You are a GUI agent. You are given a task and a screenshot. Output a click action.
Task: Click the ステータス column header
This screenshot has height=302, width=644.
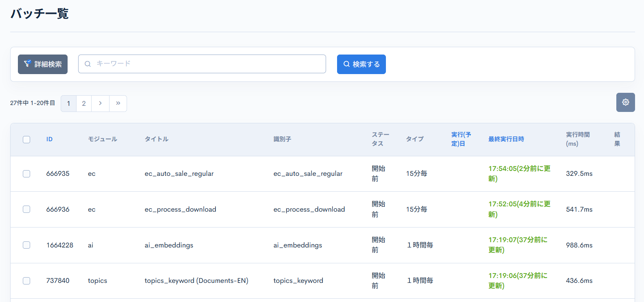coord(380,139)
